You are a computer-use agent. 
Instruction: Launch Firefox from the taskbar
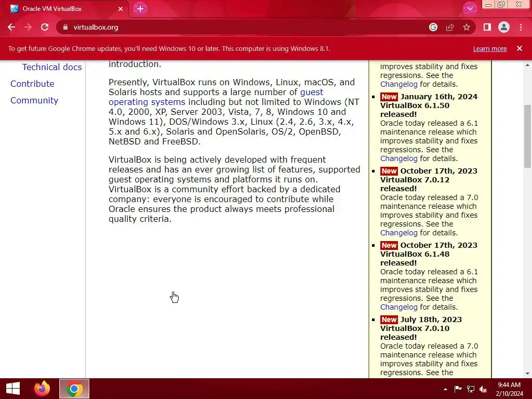tap(42, 389)
